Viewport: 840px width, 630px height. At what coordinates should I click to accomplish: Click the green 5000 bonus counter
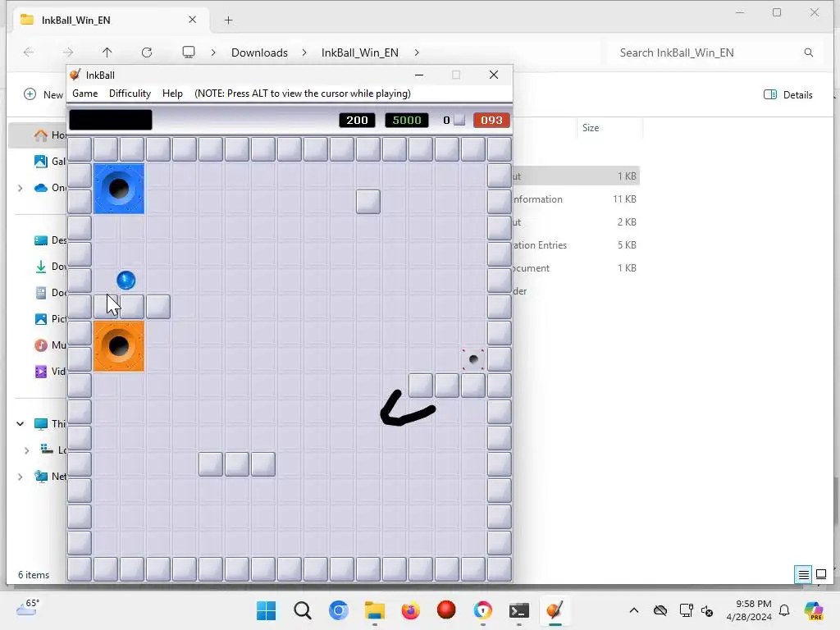click(x=407, y=120)
